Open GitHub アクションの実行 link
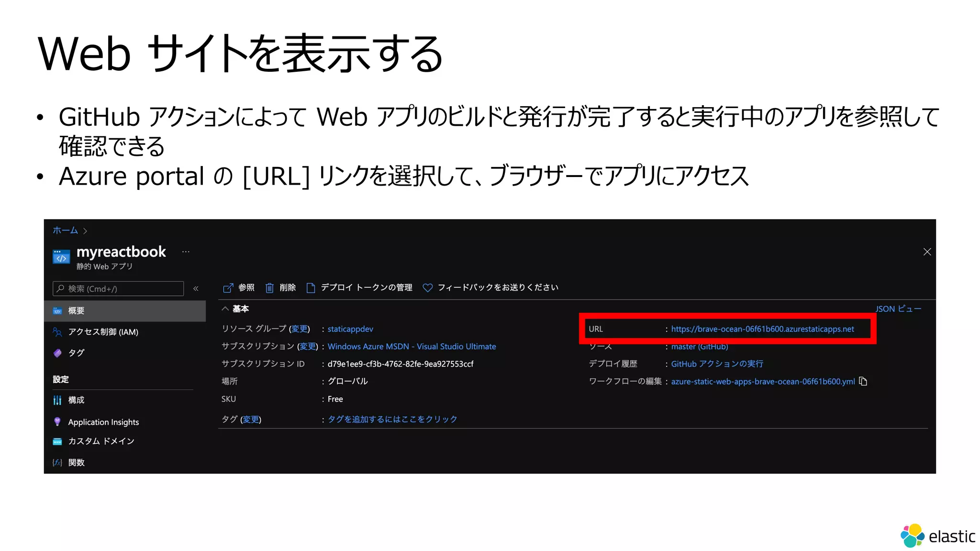The image size is (980, 551). tap(717, 364)
